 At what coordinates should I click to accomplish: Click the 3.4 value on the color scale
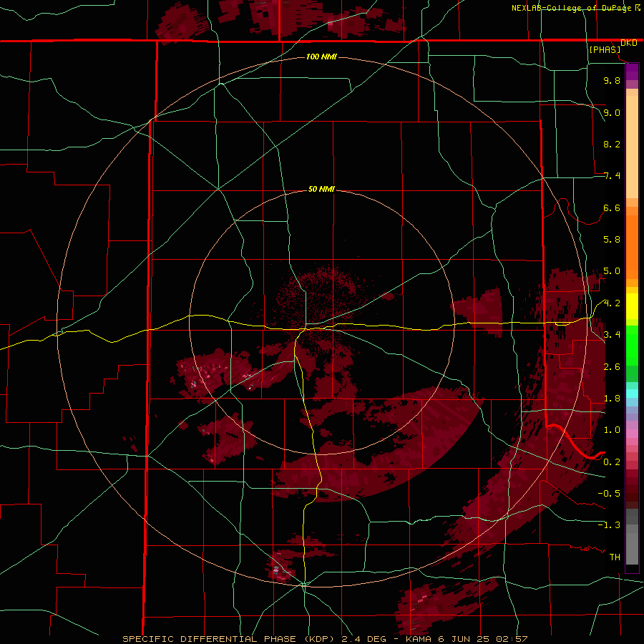tap(612, 335)
